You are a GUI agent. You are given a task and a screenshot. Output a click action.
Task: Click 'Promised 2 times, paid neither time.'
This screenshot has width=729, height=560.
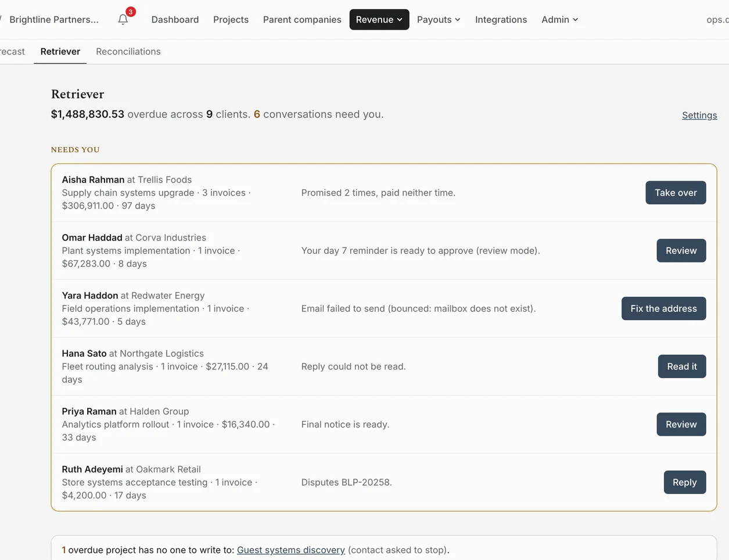tap(378, 193)
